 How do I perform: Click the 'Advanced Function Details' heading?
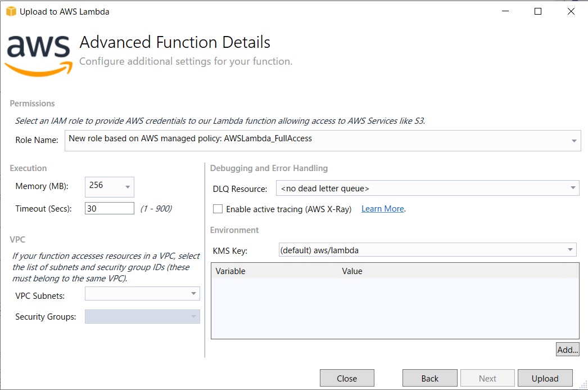[175, 42]
